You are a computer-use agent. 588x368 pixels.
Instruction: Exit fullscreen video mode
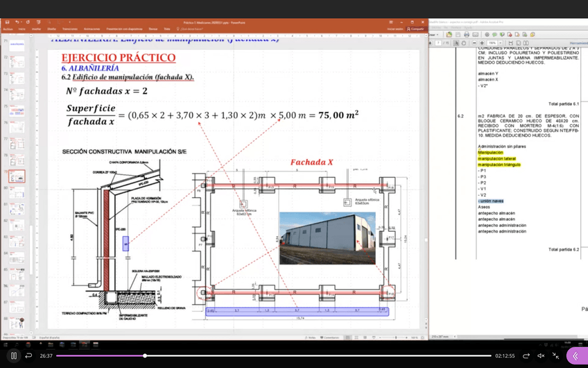pos(556,356)
